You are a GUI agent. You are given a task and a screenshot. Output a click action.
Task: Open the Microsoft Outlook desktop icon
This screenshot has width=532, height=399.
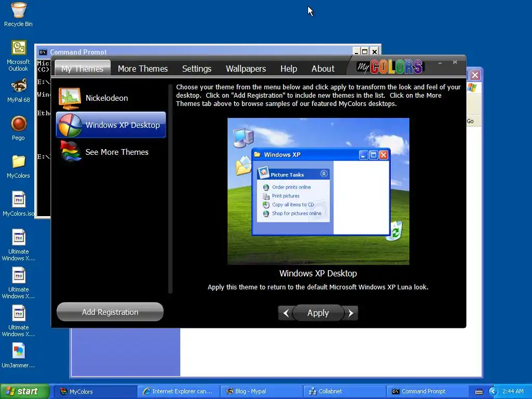click(x=19, y=48)
